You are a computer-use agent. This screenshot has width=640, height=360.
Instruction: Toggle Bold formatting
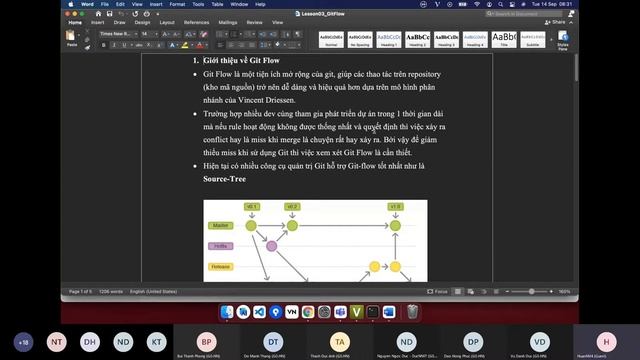(104, 45)
